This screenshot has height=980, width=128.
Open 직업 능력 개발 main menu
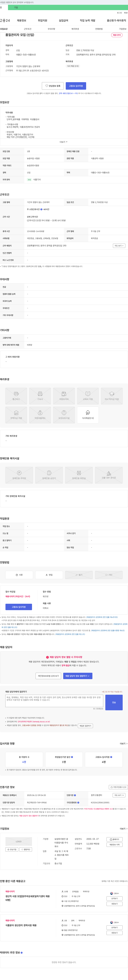point(88,21)
